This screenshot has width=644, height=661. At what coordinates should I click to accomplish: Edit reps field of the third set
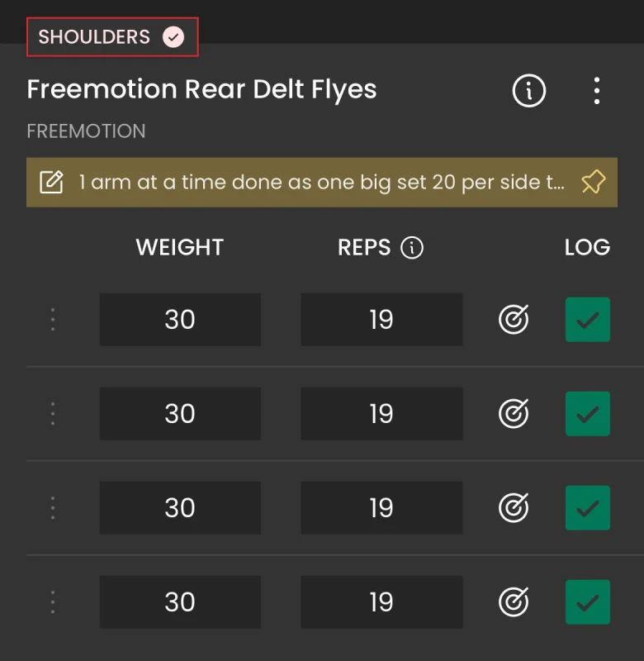381,508
